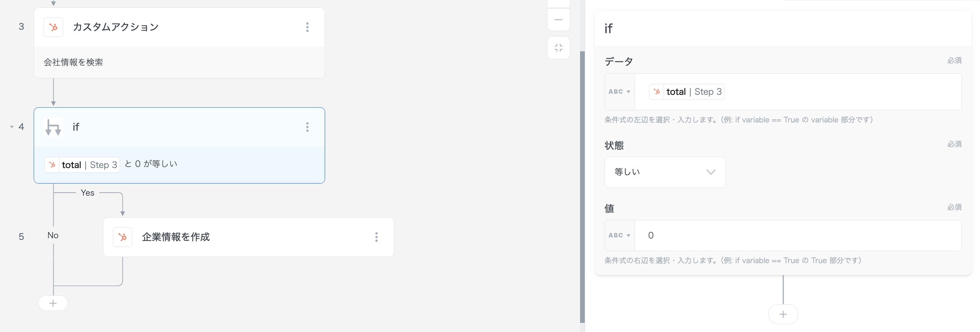Open the 企業情報を作成 step options menu
This screenshot has width=980, height=332.
376,237
